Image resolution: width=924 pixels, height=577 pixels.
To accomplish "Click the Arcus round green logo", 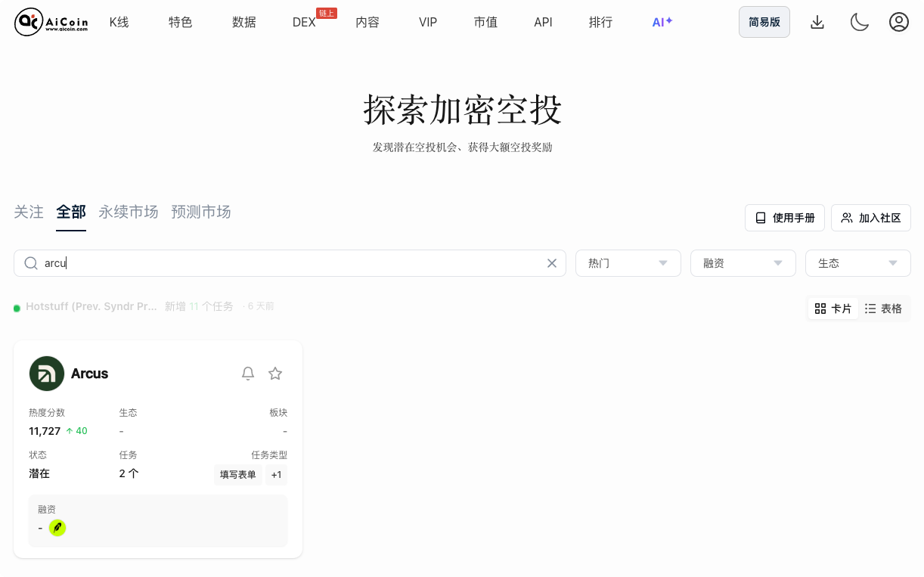I will 47,374.
